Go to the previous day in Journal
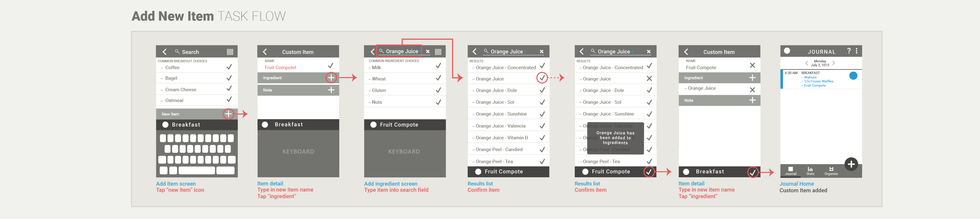This screenshot has height=219, width=980. pyautogui.click(x=807, y=63)
